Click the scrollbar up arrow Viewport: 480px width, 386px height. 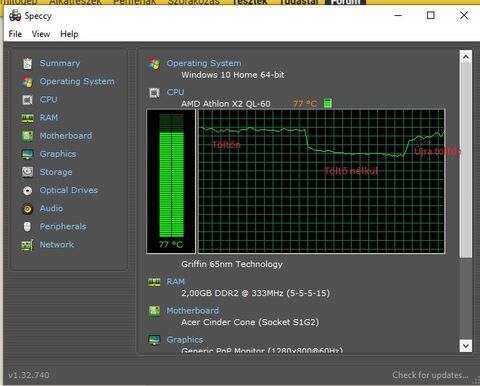click(x=466, y=57)
